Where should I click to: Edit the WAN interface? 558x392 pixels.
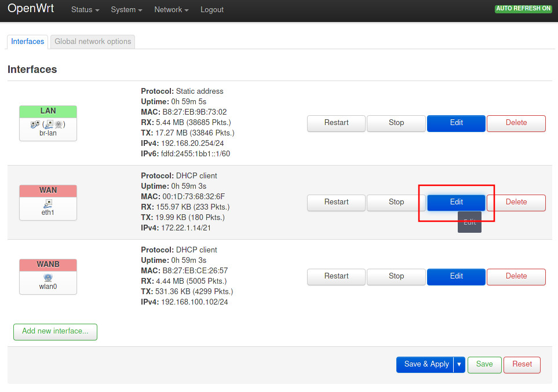(x=456, y=203)
